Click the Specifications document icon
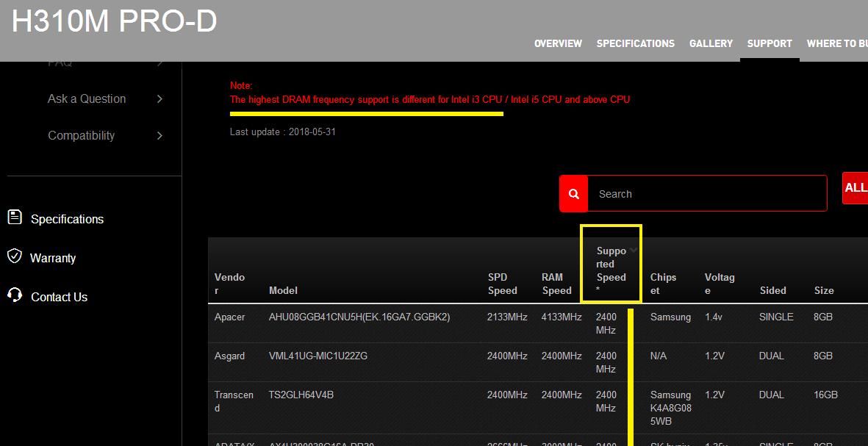 15,217
